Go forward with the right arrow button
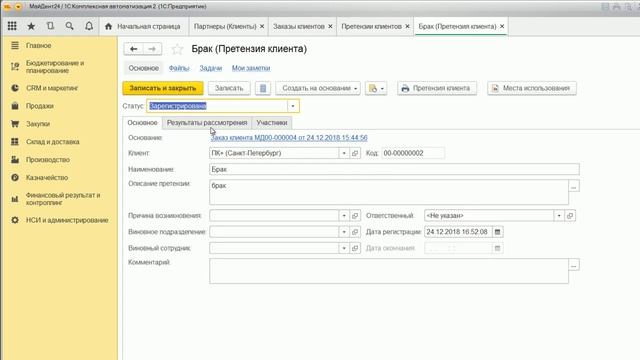The width and height of the screenshot is (640, 360). 152,49
